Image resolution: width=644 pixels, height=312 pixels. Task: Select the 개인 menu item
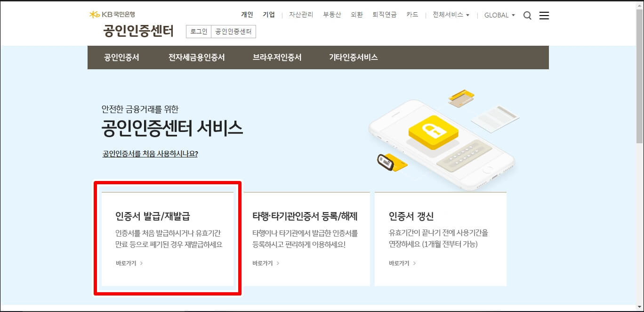tap(247, 15)
